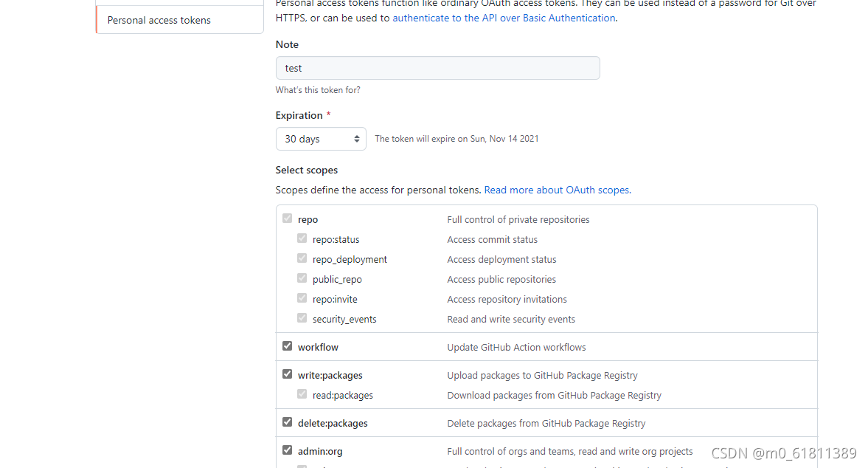Toggle the public_repo checkbox
The image size is (868, 468).
click(x=302, y=278)
